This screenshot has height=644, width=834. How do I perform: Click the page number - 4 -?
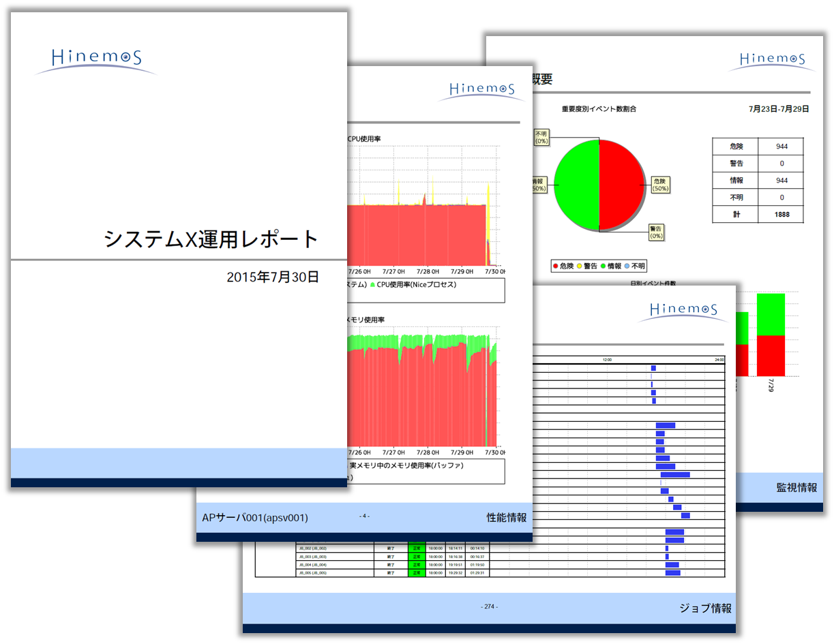(364, 516)
